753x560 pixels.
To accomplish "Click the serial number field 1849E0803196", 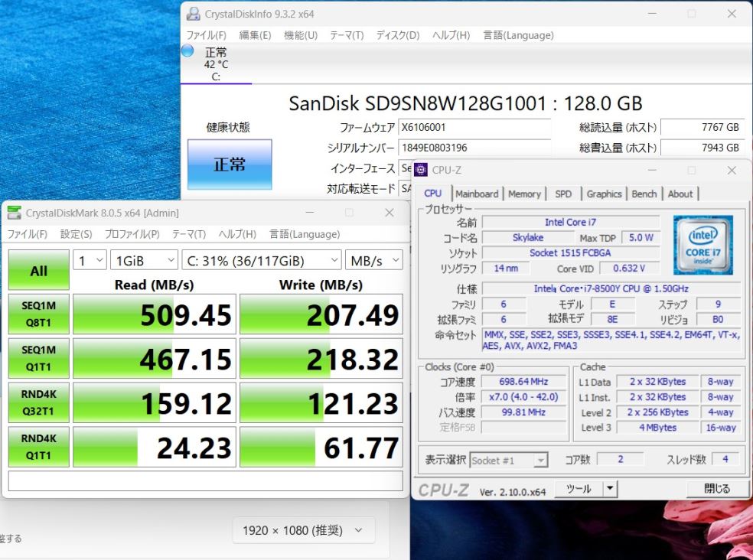I will (474, 148).
